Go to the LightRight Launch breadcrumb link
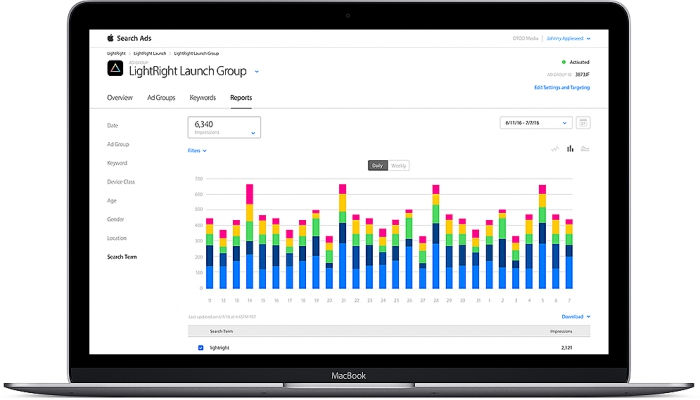Screen dimensions: 700x400 (x=150, y=53)
